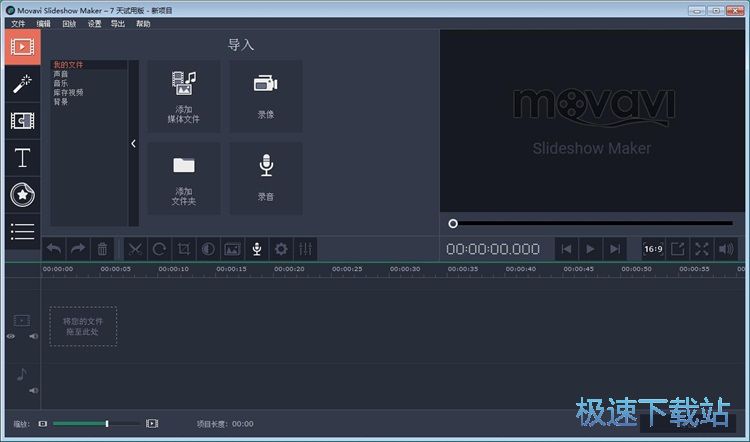750x442 pixels.
Task: Export preview with pop-out window icon
Action: 678,249
